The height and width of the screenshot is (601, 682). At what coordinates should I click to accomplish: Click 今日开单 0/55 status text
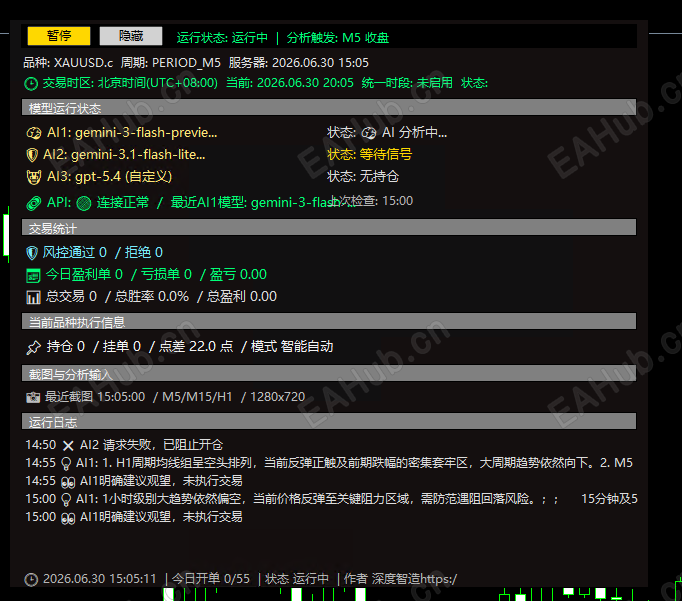coord(211,579)
